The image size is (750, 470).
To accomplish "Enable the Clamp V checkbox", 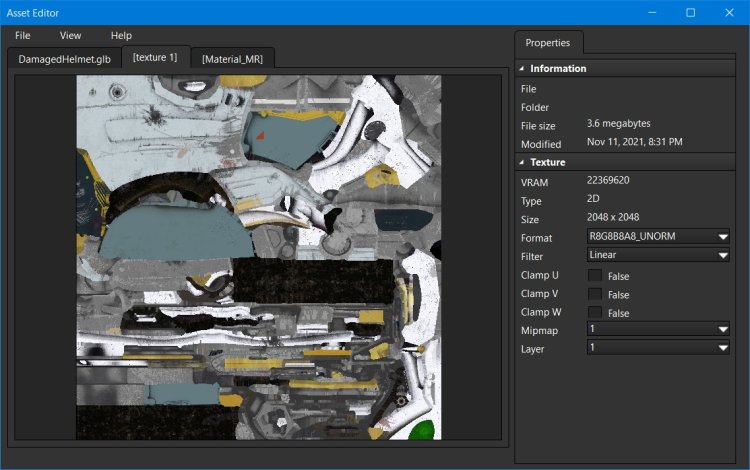I will point(595,294).
